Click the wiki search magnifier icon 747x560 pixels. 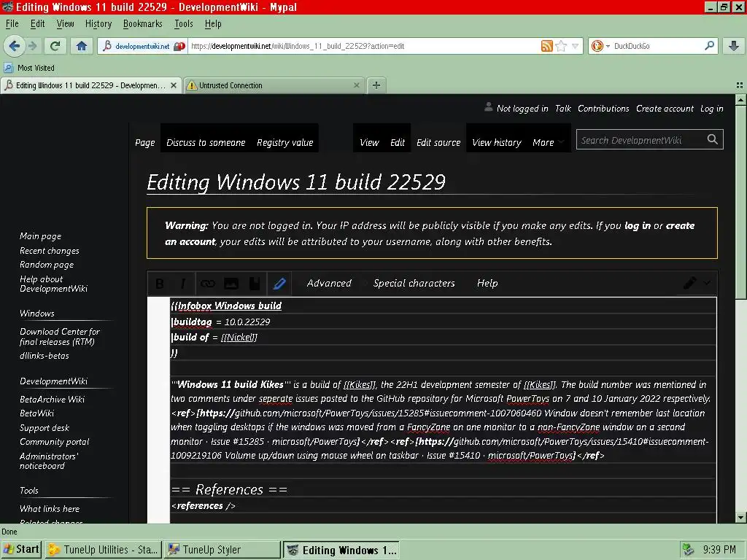click(x=712, y=139)
